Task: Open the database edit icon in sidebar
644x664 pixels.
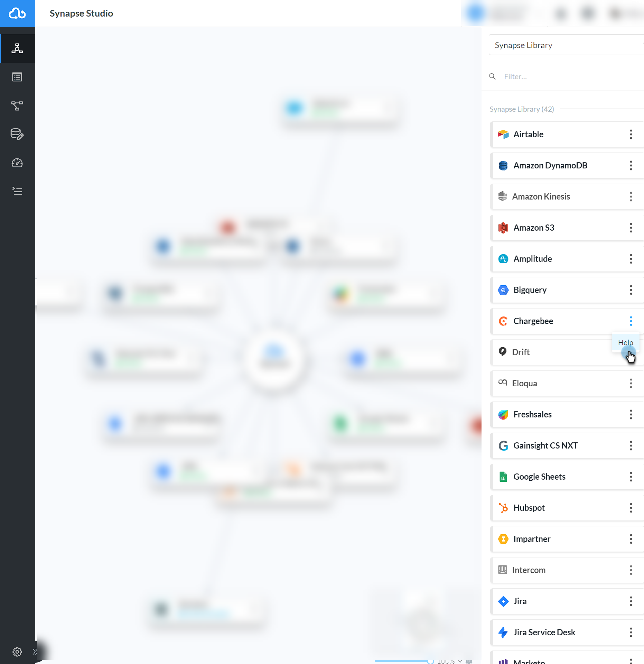Action: pos(17,134)
